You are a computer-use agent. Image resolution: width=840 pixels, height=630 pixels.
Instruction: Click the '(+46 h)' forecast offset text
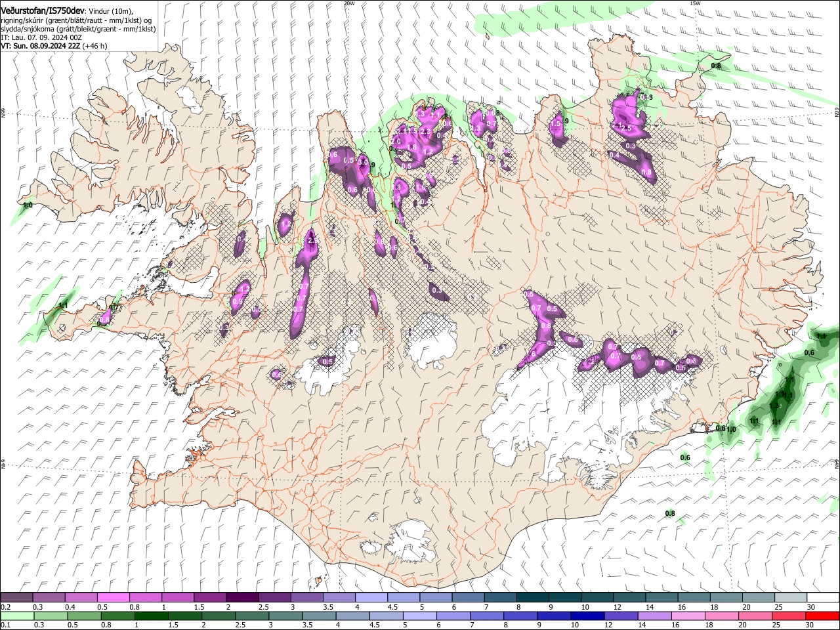tap(95, 46)
